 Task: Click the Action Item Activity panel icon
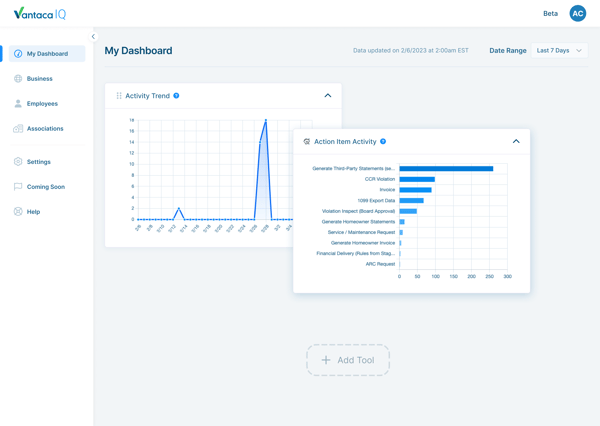pyautogui.click(x=307, y=142)
